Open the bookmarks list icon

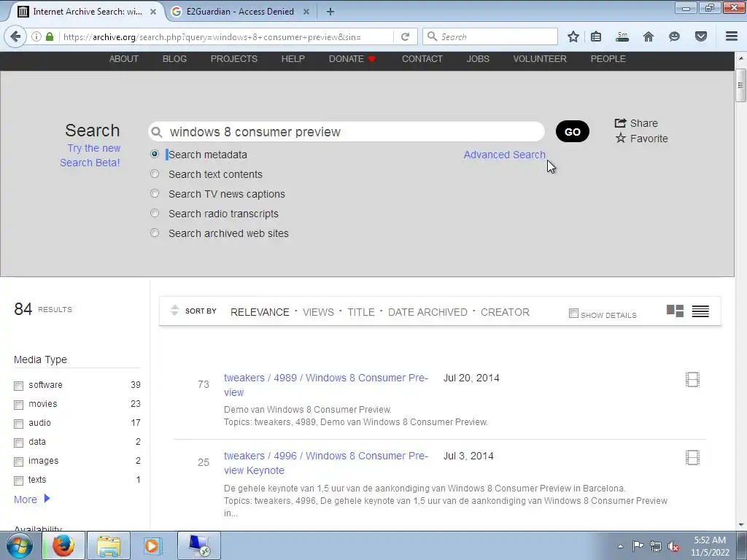click(596, 36)
